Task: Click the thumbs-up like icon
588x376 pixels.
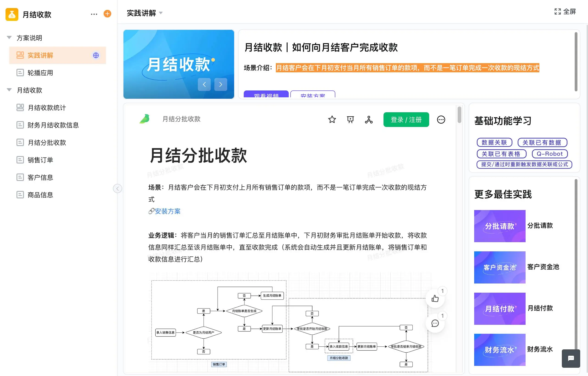Action: point(435,298)
